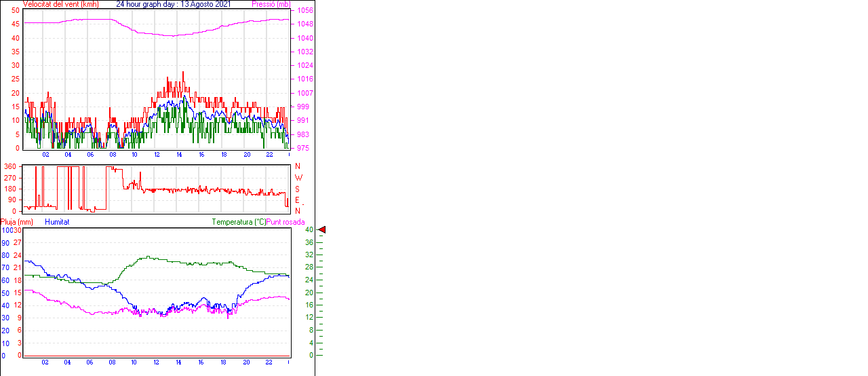Click the magenta 'Punt rosada' legend label
The width and height of the screenshot is (868, 376).
pos(285,222)
